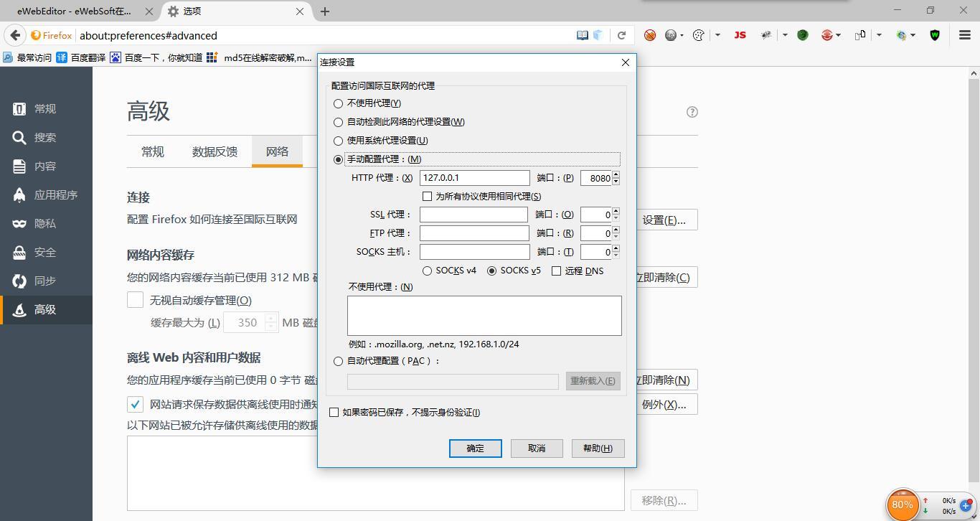
Task: Open help via the 帮助 button
Action: click(x=598, y=448)
